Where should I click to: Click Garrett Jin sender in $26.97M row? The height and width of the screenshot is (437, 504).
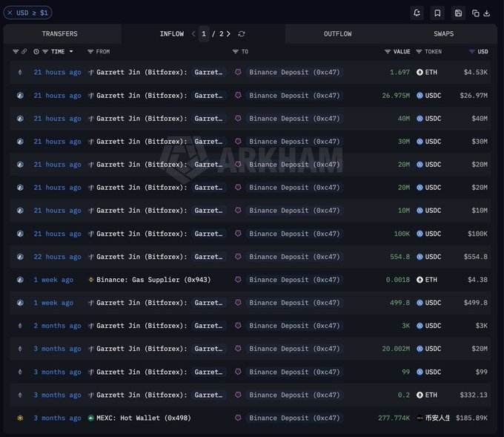(142, 96)
